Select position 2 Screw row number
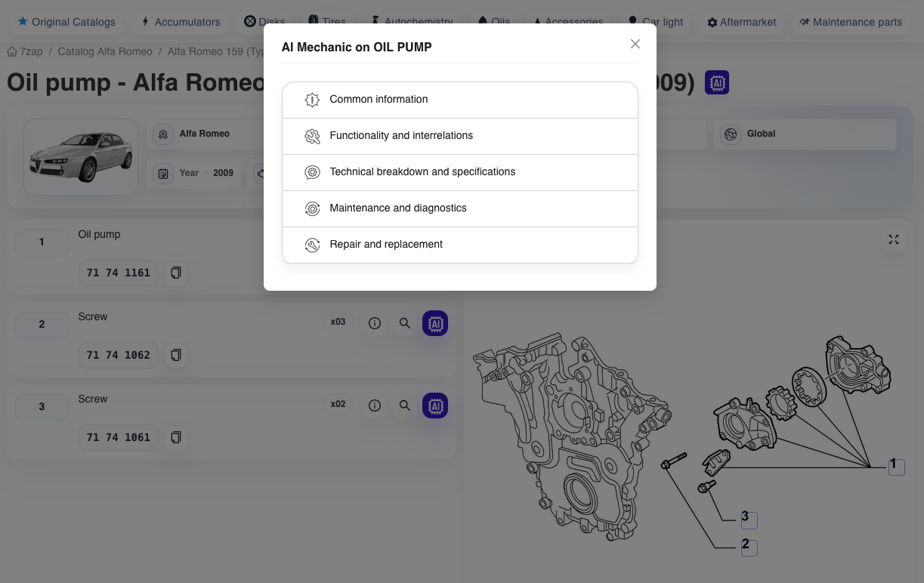924x583 pixels. pos(42,325)
